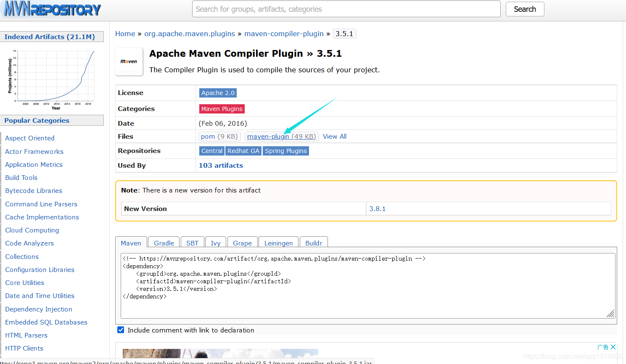Click the 3.5.1 version breadcrumb
The image size is (626, 364).
(344, 34)
